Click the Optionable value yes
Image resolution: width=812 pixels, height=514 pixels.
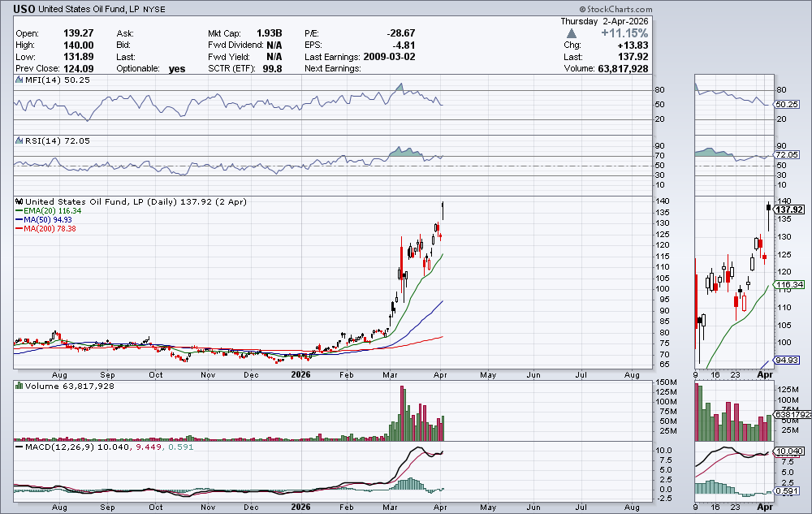pyautogui.click(x=176, y=69)
